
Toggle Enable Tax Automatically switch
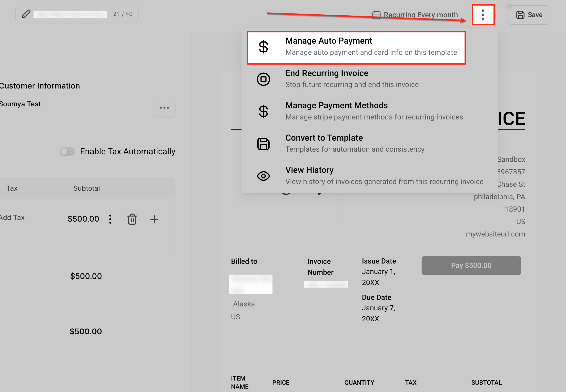[67, 152]
